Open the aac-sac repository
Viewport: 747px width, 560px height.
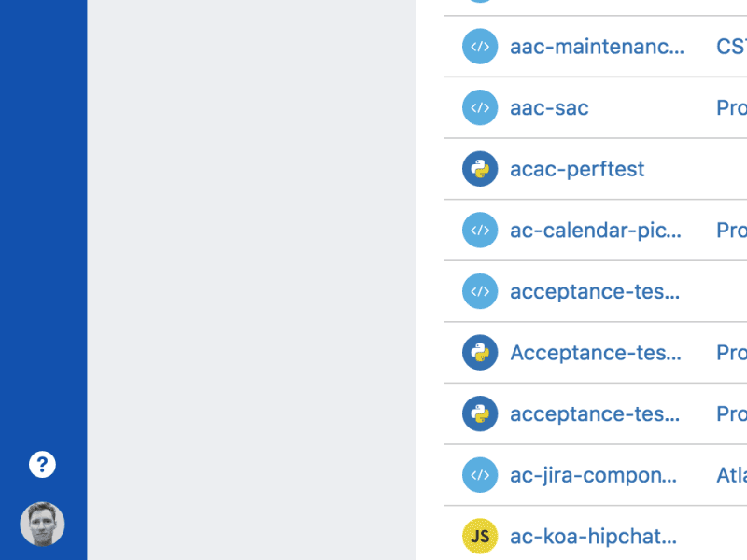coord(547,107)
